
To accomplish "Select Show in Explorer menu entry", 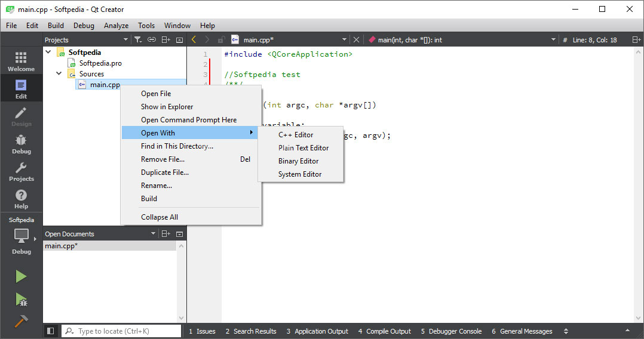I will click(167, 107).
